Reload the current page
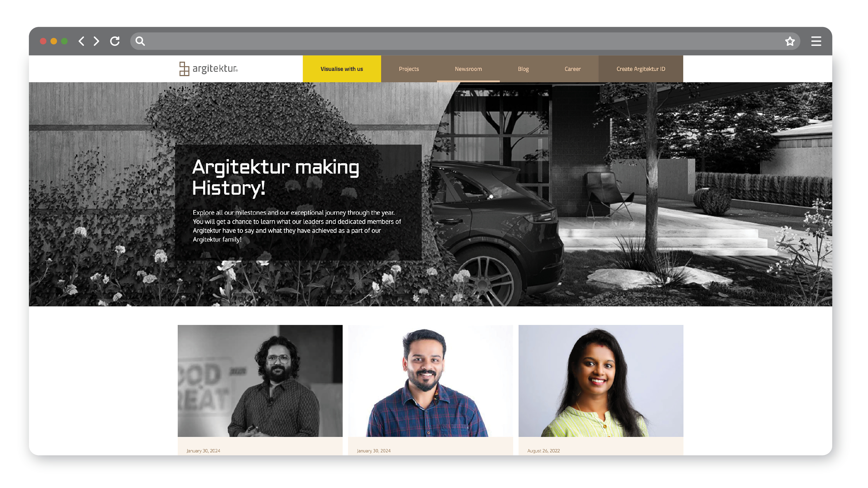Screen dimensions: 868x488 [115, 41]
